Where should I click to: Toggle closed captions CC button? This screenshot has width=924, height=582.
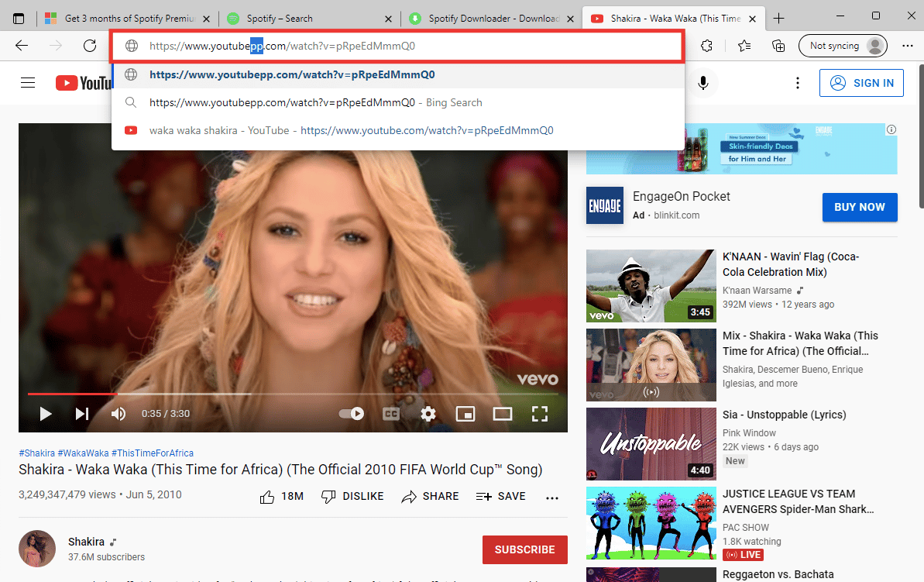[x=391, y=414]
